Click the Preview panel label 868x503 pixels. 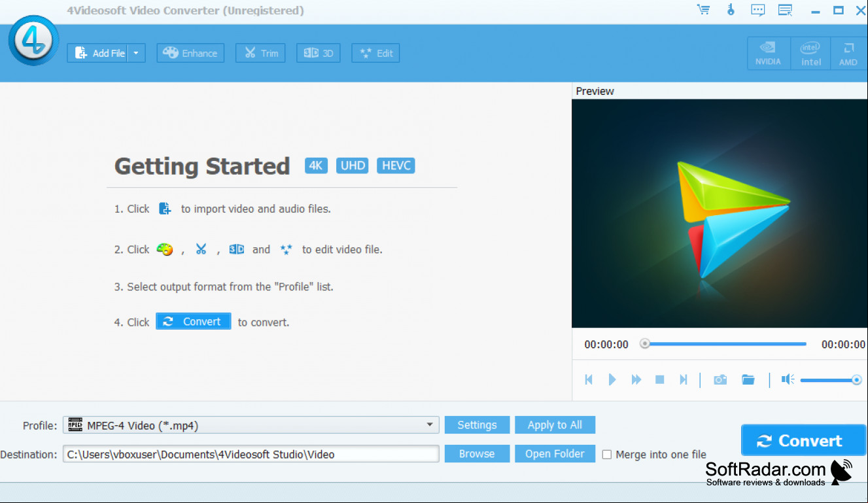click(595, 91)
